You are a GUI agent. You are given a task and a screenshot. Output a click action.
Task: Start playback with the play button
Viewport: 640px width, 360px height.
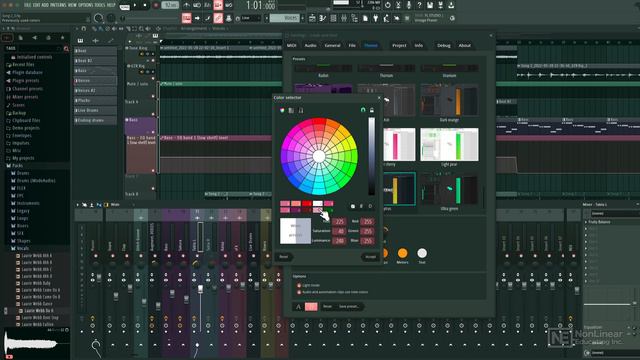click(x=135, y=5)
